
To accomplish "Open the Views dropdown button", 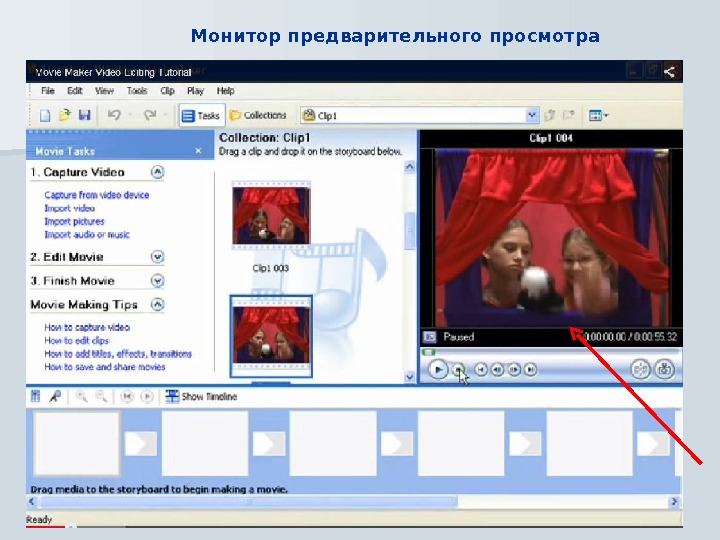I will pyautogui.click(x=598, y=115).
